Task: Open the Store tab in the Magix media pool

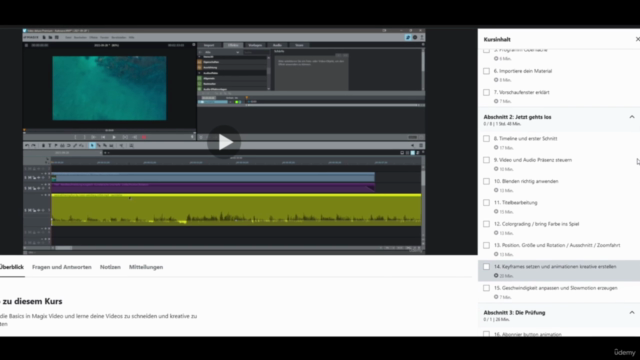Action: [x=299, y=45]
